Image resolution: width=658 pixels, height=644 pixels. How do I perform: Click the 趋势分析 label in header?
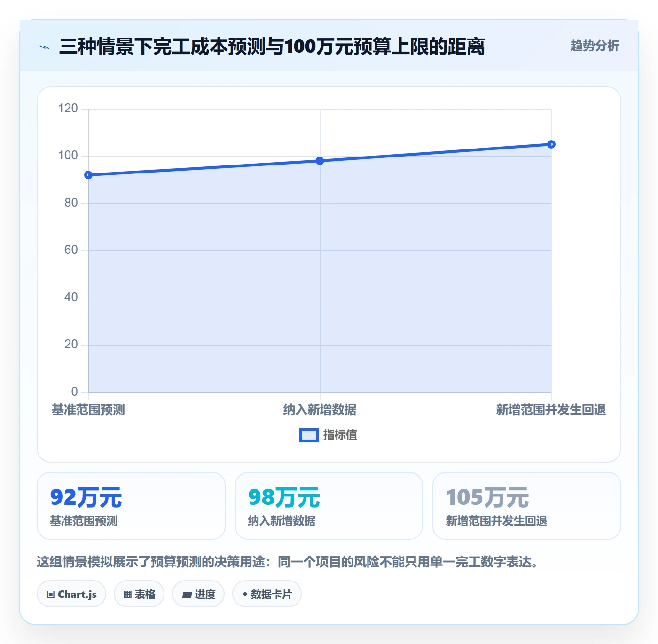click(x=595, y=46)
